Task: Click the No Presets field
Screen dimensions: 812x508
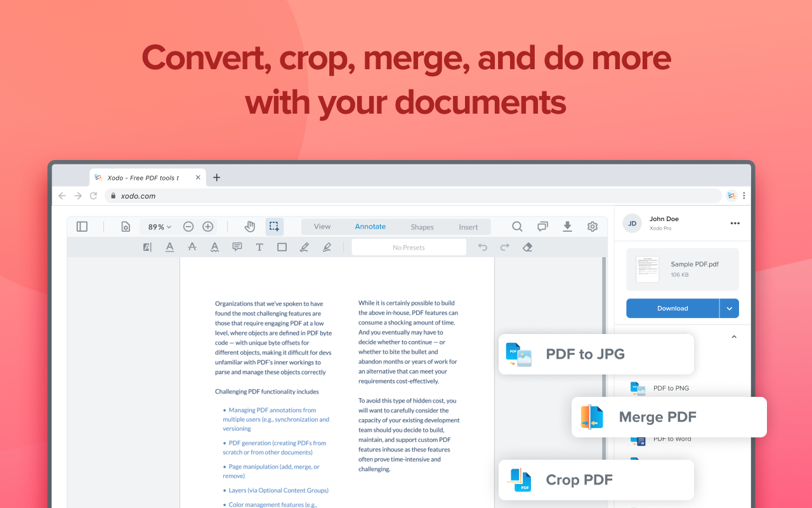Action: [x=409, y=247]
